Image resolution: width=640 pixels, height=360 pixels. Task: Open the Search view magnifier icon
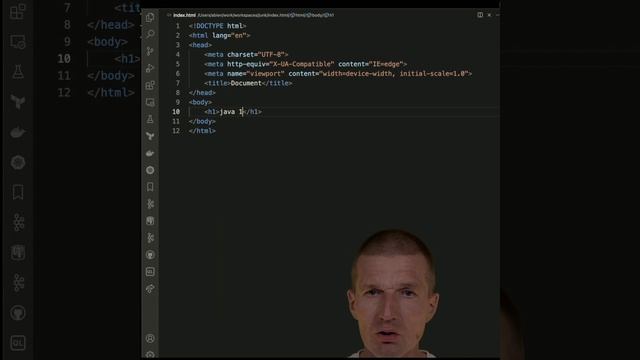[x=150, y=34]
